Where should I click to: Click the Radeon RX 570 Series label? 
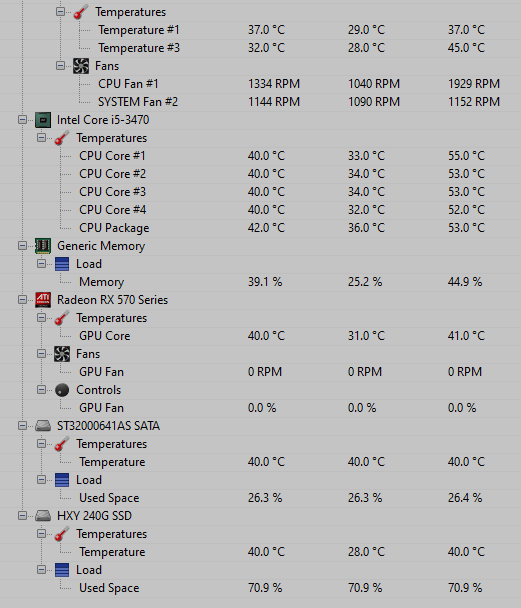point(112,300)
